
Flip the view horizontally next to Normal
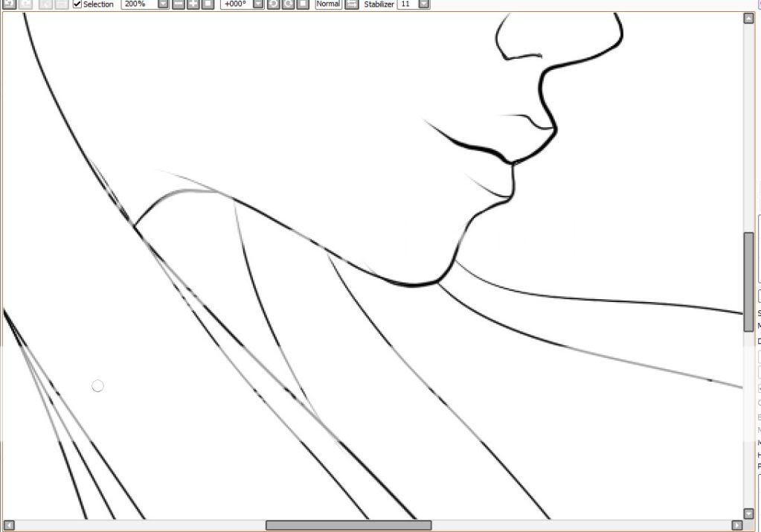click(352, 4)
